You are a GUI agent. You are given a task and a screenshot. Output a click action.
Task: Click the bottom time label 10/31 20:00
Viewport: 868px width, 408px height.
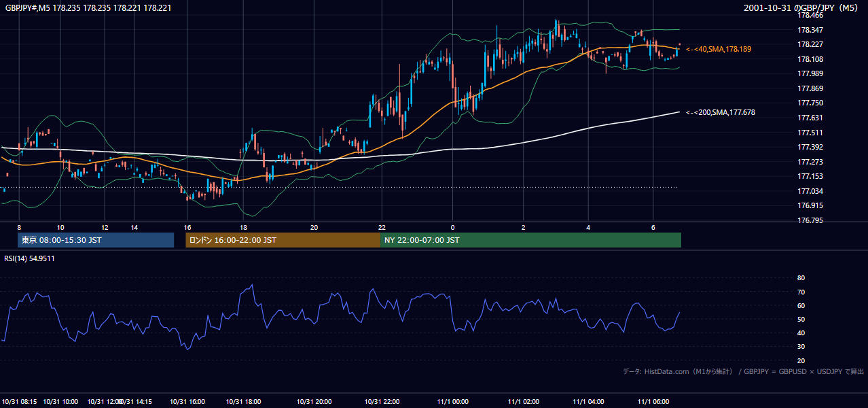tap(314, 401)
